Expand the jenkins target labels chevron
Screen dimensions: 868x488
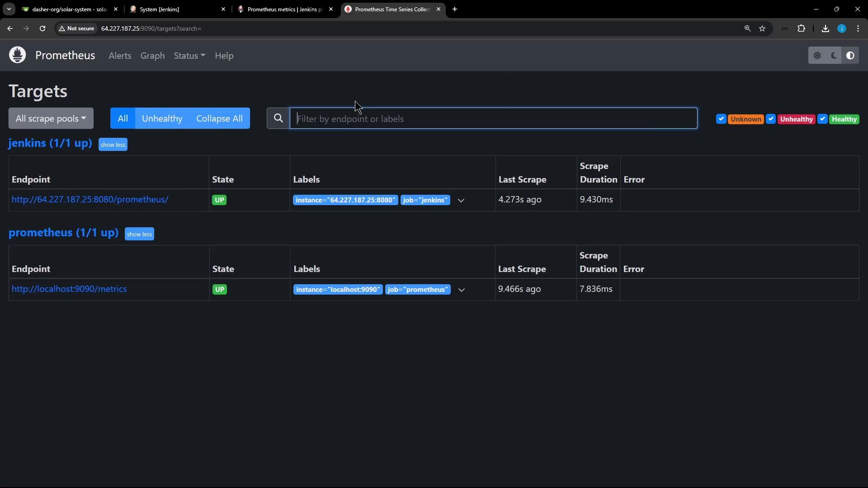click(461, 200)
